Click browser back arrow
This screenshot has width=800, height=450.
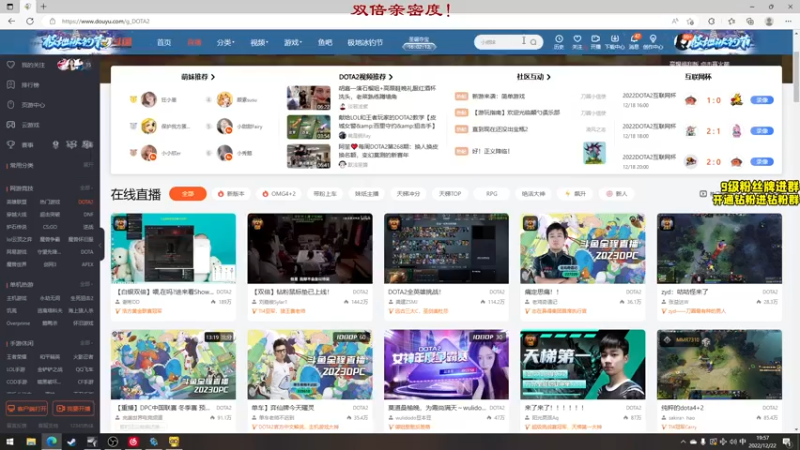click(x=11, y=21)
